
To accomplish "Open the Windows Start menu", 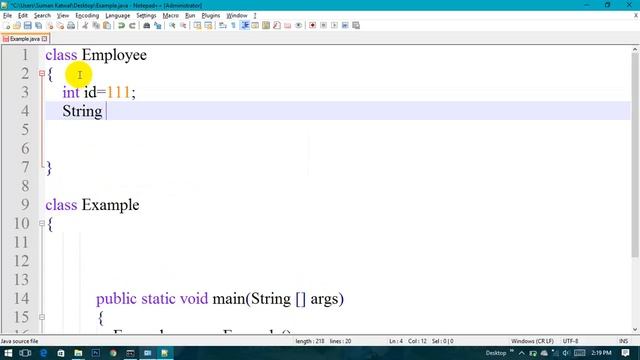I will (x=8, y=353).
